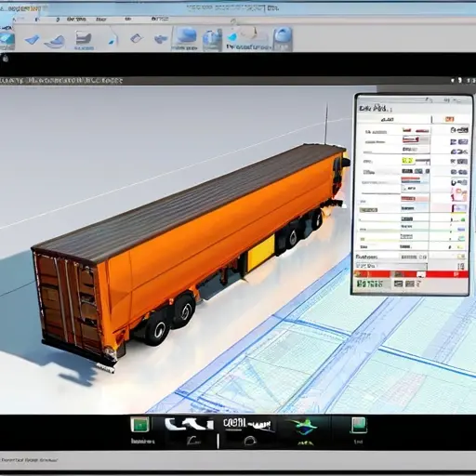The width and height of the screenshot is (476, 476).
Task: Select the blue curved surface toolbar icon
Action: [55, 42]
